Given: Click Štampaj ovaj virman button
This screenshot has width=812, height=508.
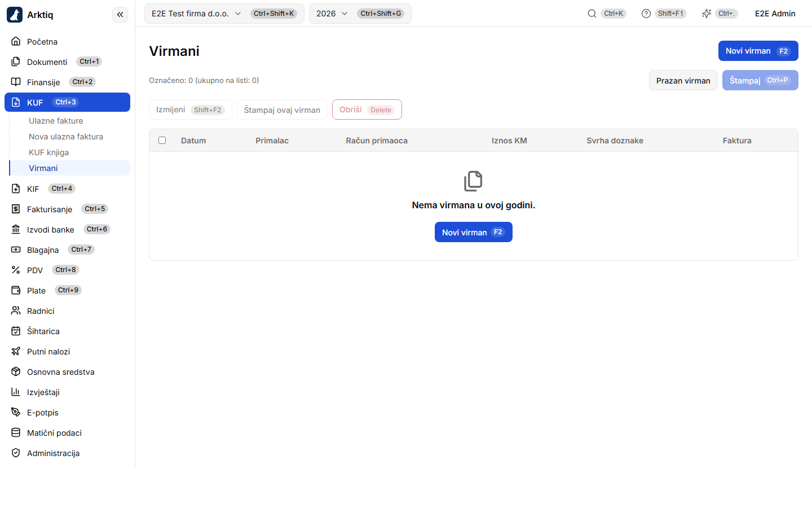Looking at the screenshot, I should pos(282,110).
